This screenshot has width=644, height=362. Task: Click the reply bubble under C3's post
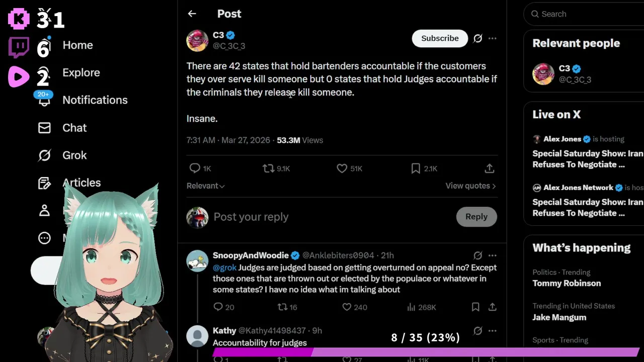195,168
